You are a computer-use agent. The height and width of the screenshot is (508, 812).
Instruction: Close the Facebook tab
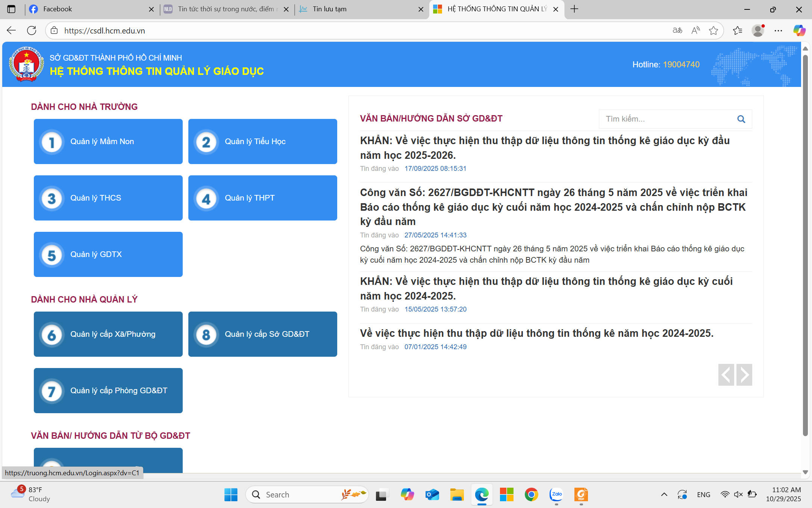pos(151,9)
